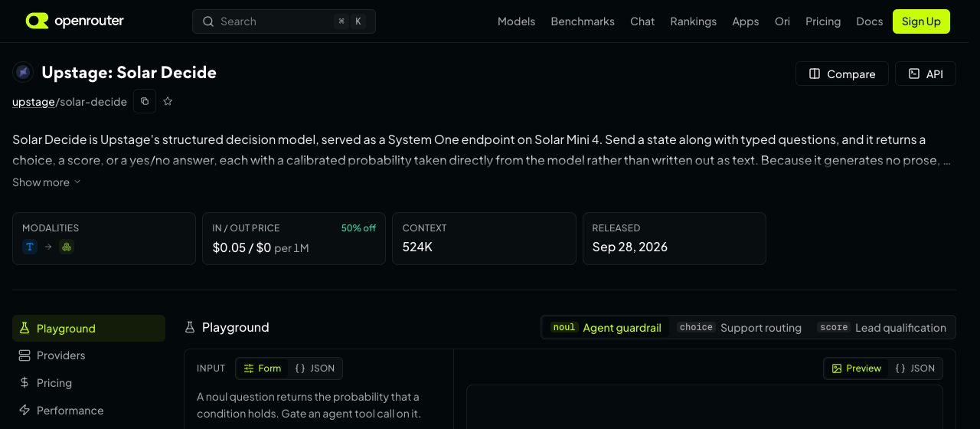The height and width of the screenshot is (429, 980).
Task: Switch output view to Preview
Action: pyautogui.click(x=856, y=368)
